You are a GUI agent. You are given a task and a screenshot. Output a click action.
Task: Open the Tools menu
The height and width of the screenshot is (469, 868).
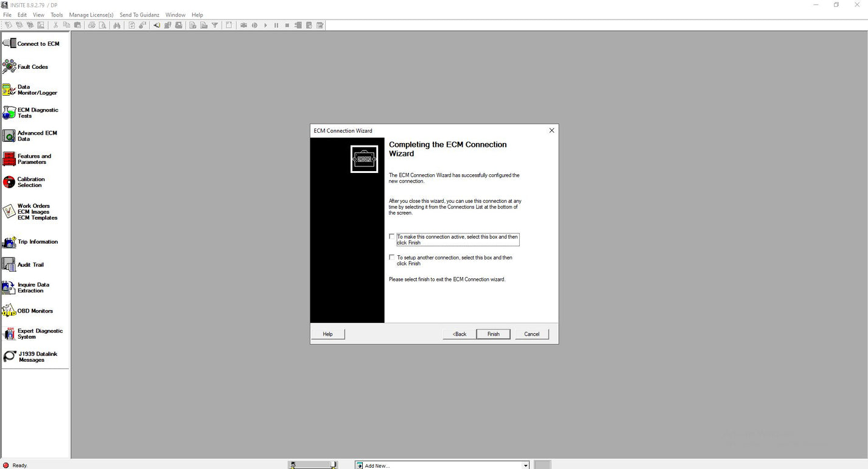57,15
